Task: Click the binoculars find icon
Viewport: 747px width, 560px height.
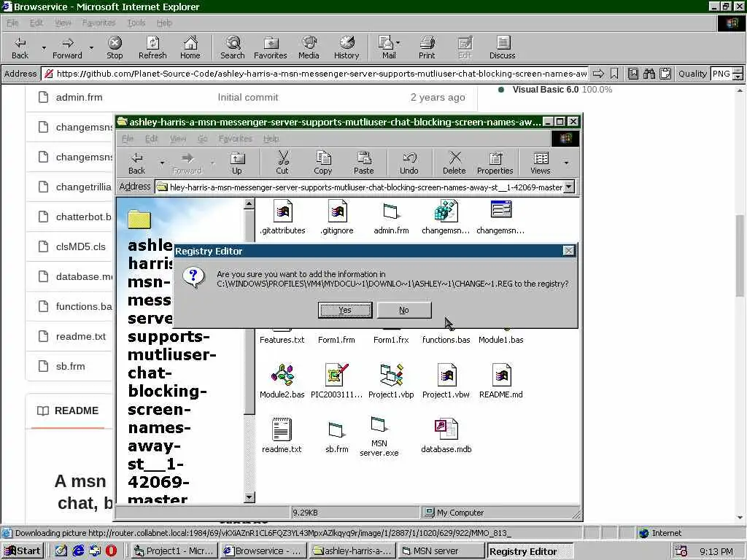Action: pos(649,74)
